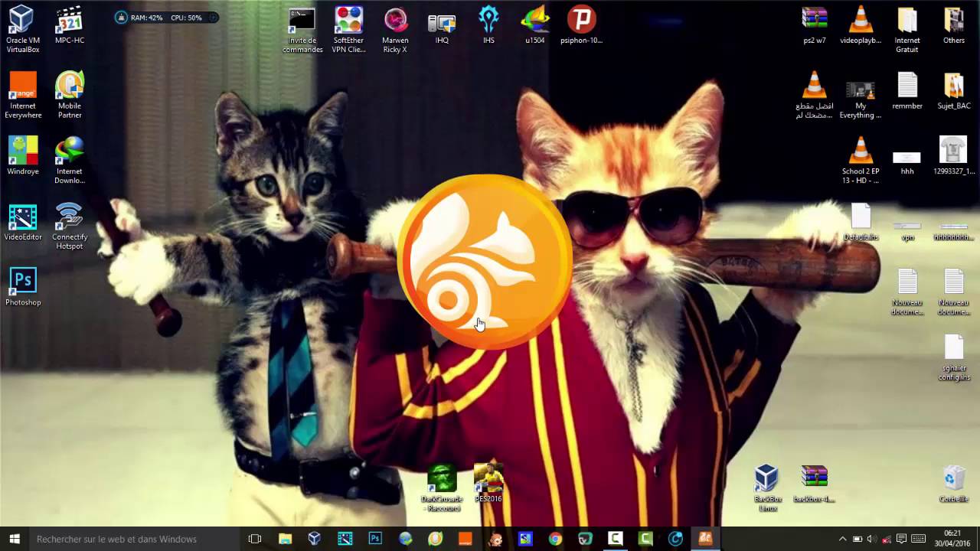Open افضل مقطع VLC video file

(814, 96)
